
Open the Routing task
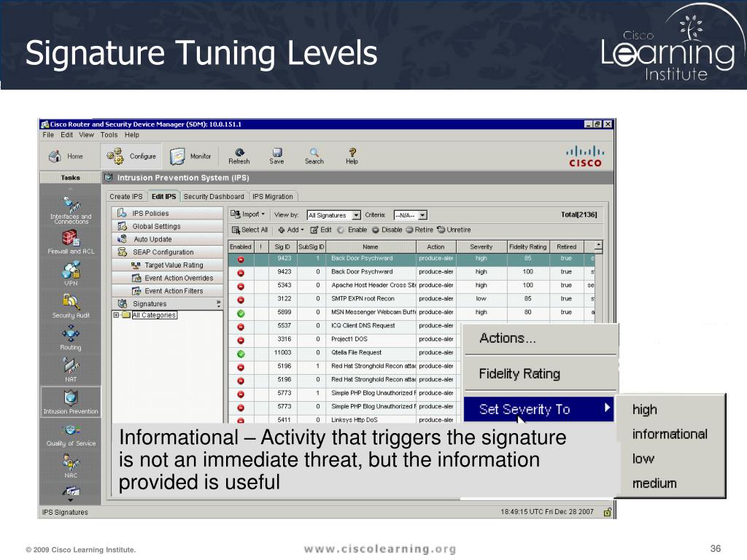(x=71, y=338)
